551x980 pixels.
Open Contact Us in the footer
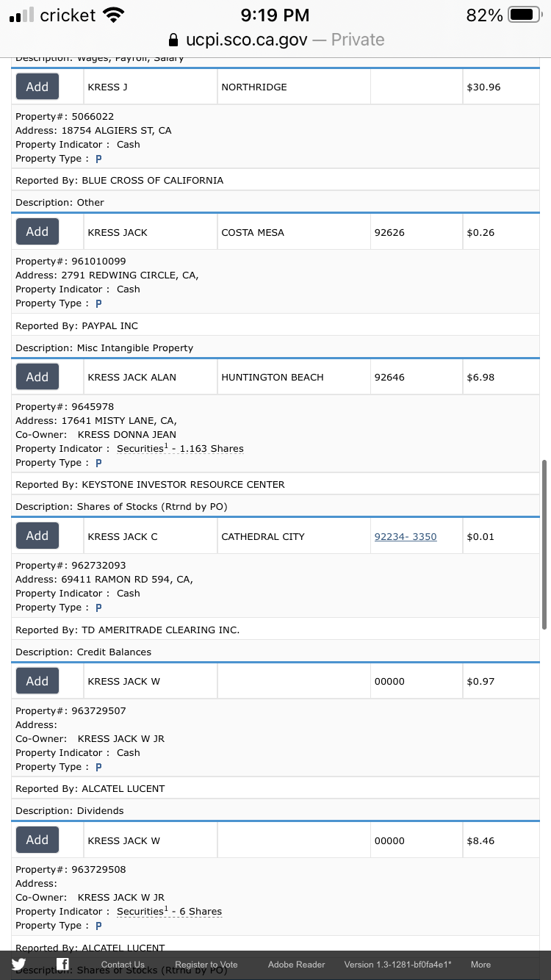[x=123, y=965]
